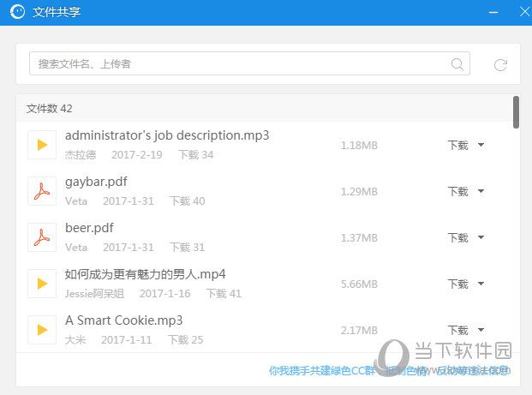Image resolution: width=532 pixels, height=395 pixels.
Task: Click the file list vertical scrollbar thumb
Action: pyautogui.click(x=516, y=112)
